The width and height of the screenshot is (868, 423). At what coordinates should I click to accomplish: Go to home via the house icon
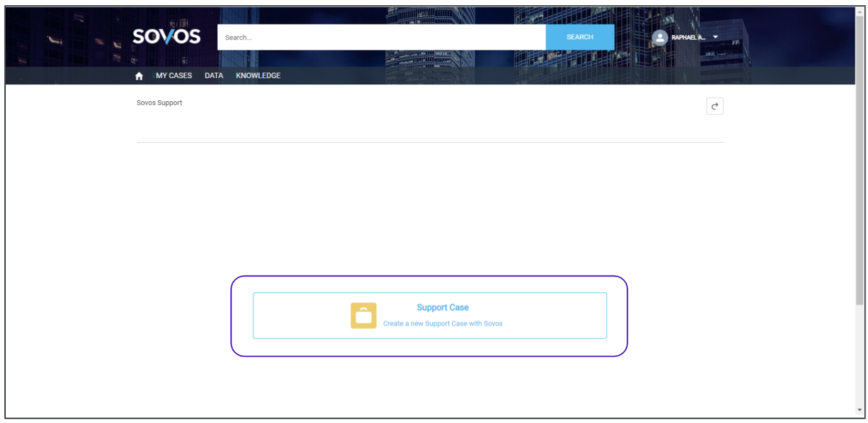(139, 76)
